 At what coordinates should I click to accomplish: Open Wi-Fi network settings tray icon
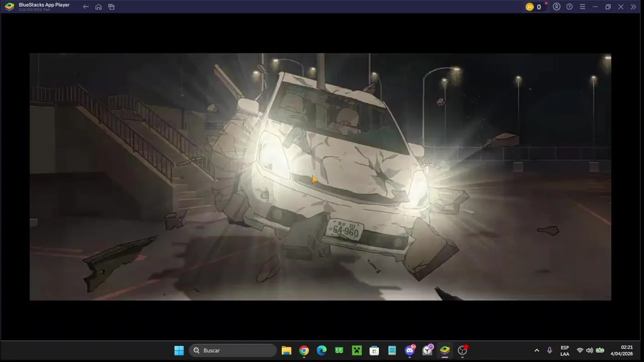tap(580, 350)
